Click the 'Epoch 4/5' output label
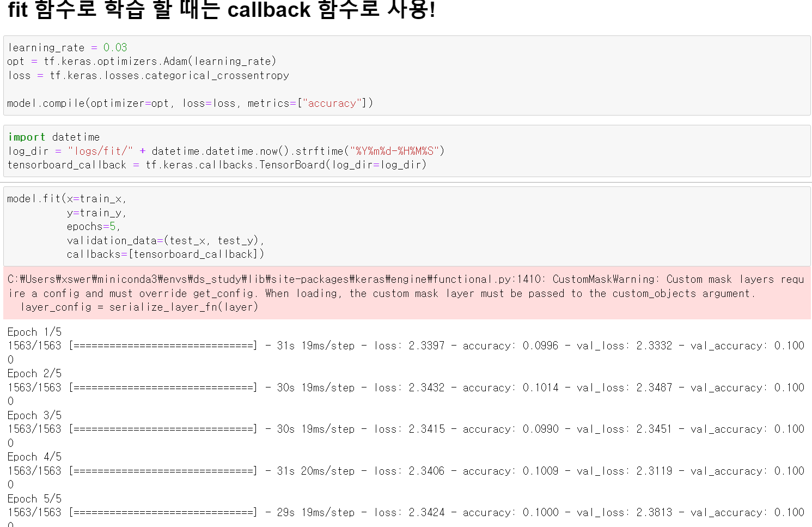 point(34,457)
